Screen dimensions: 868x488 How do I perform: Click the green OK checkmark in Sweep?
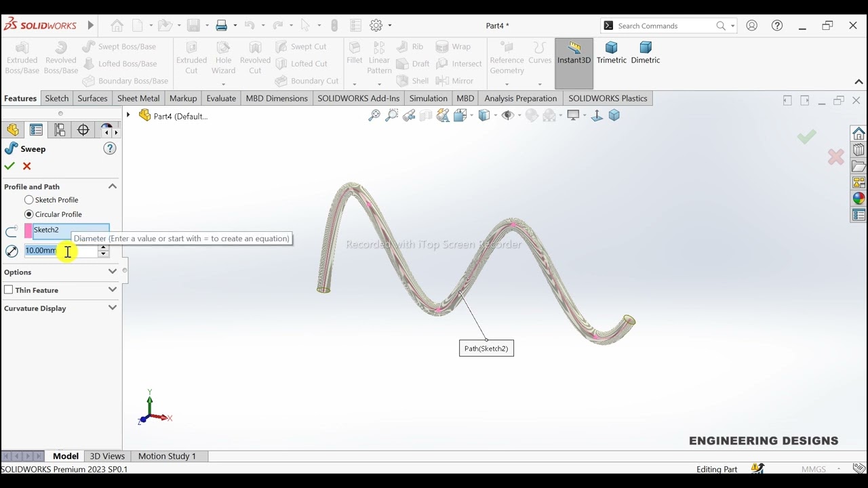click(x=9, y=166)
